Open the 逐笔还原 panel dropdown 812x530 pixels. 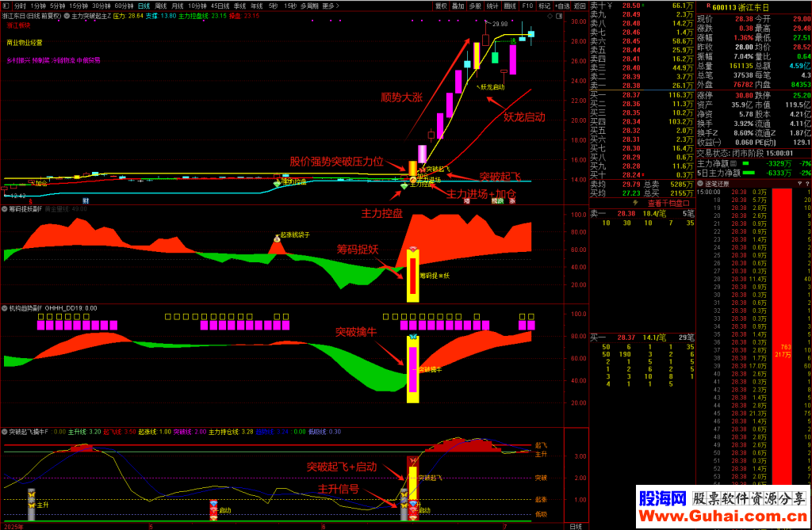coord(701,184)
